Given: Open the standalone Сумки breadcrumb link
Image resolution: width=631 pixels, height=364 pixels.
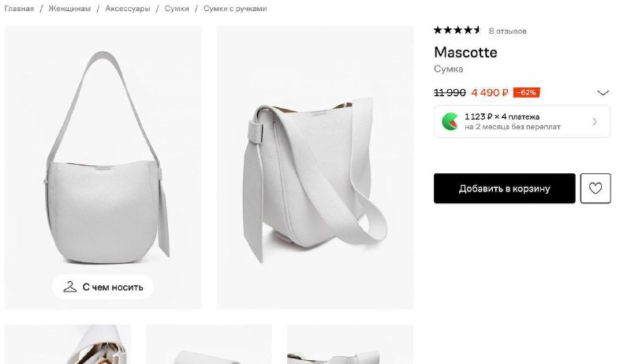Looking at the screenshot, I should (177, 9).
